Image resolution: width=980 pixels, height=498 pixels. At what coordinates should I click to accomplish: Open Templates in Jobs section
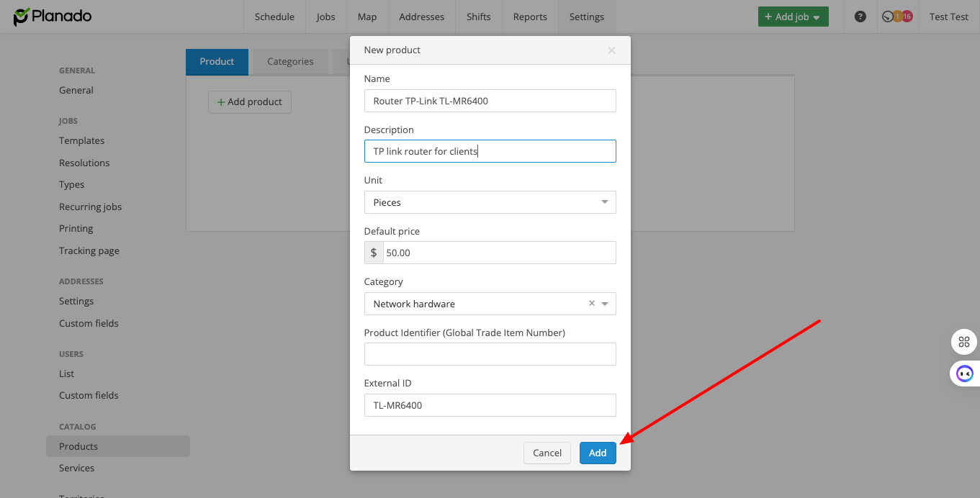tap(81, 141)
